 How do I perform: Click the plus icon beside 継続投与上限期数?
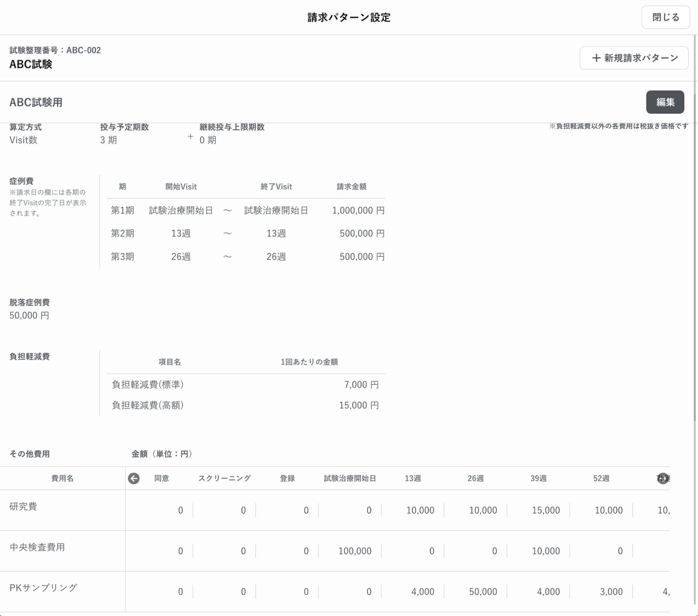point(190,137)
